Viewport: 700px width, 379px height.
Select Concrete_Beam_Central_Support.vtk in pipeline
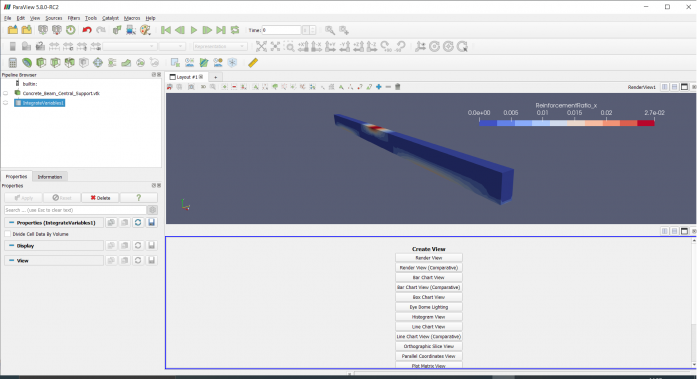(61, 93)
